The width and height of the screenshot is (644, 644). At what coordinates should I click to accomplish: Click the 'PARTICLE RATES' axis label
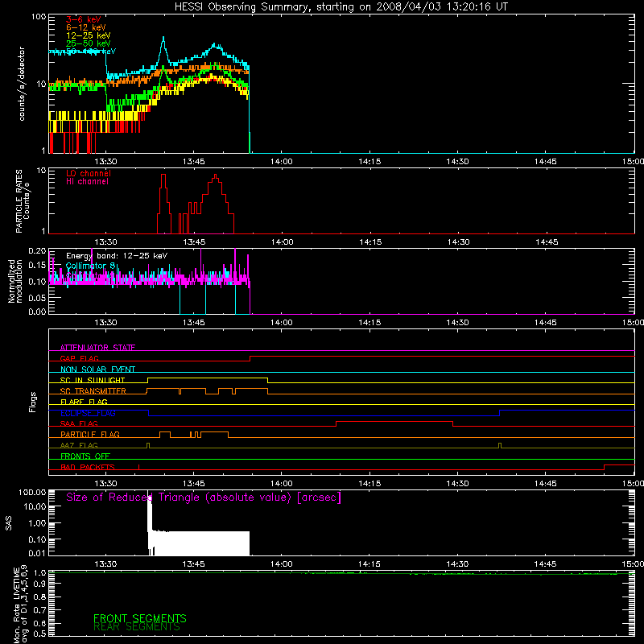19,201
